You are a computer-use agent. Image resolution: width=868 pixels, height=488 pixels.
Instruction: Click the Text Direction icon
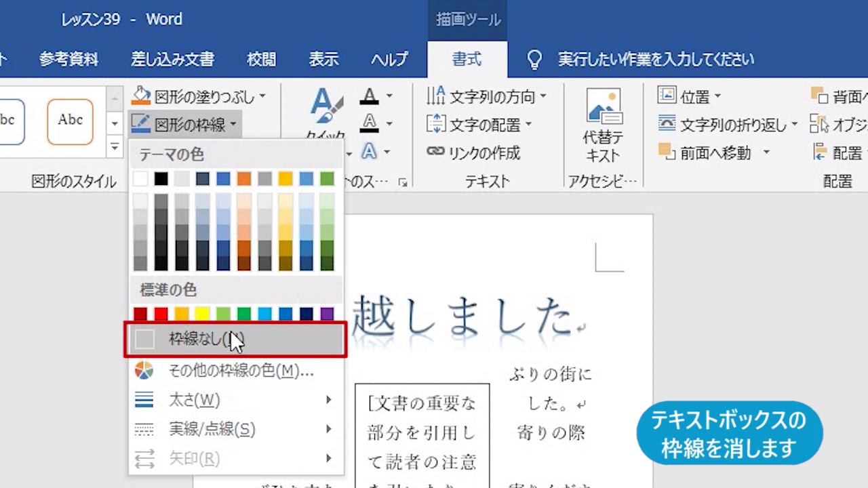pos(435,96)
